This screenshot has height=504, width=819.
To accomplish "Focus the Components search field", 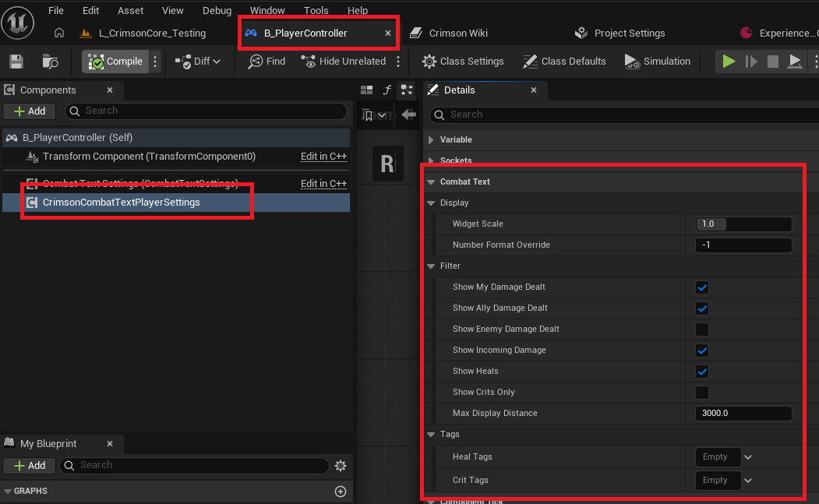I will click(206, 111).
